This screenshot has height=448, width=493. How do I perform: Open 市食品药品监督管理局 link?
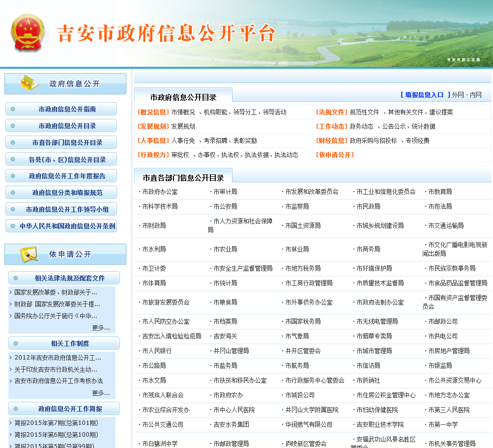458,283
